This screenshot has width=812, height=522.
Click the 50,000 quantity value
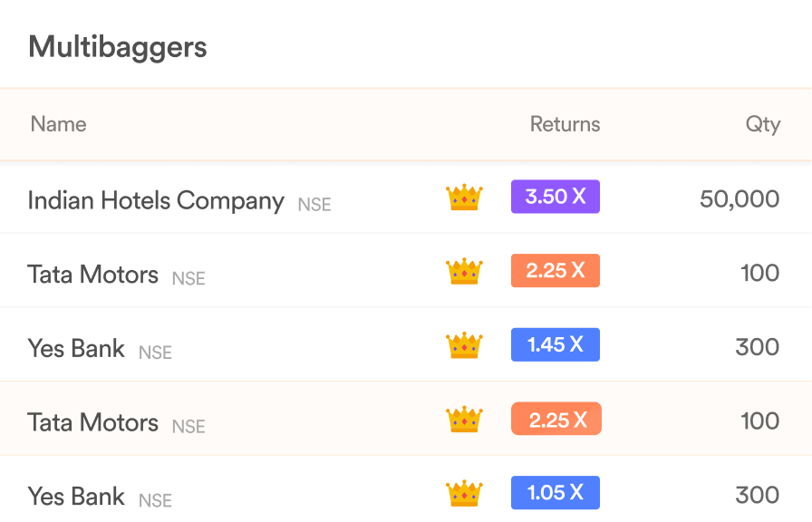click(x=739, y=199)
